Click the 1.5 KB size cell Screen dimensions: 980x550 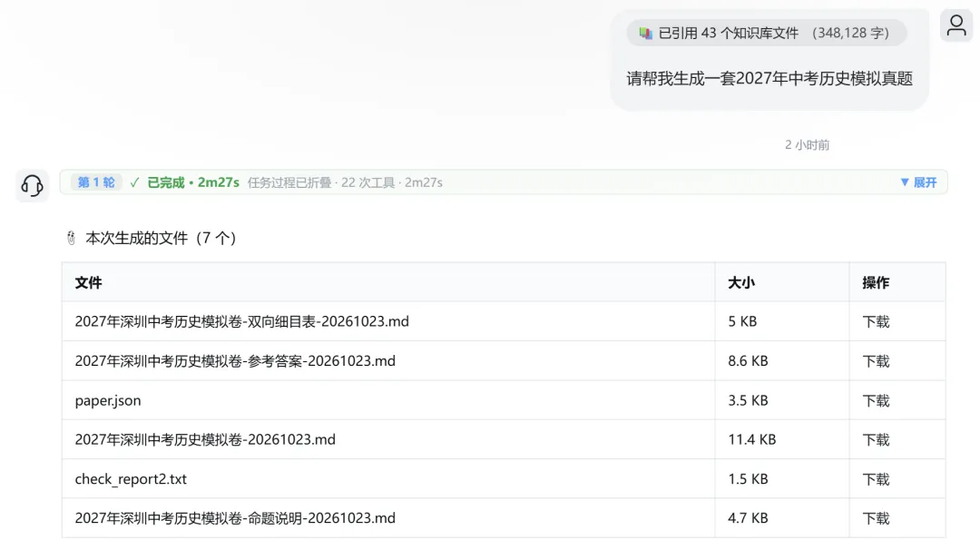click(x=748, y=479)
